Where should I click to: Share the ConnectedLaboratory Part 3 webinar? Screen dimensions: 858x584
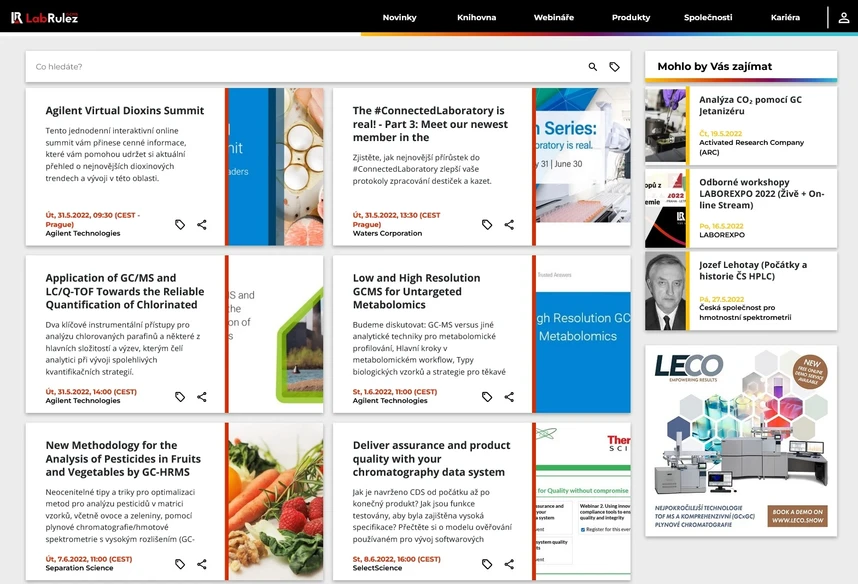(508, 225)
